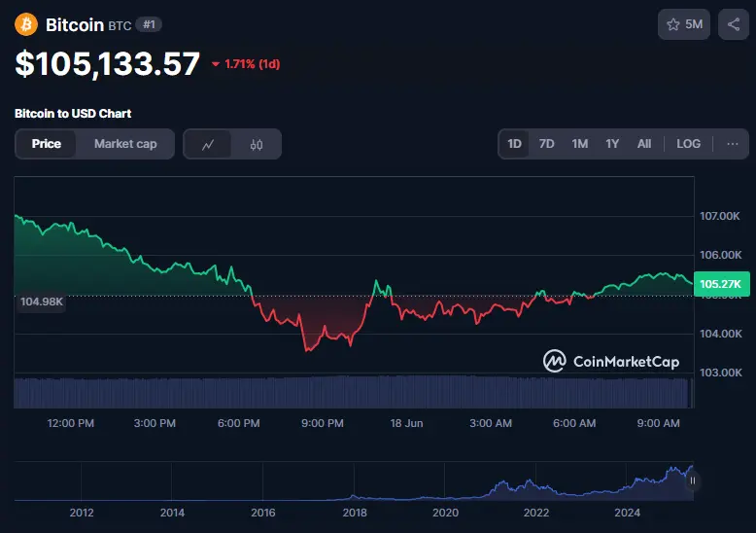756x533 pixels.
Task: Click 2022 on the history timeline
Action: click(536, 513)
